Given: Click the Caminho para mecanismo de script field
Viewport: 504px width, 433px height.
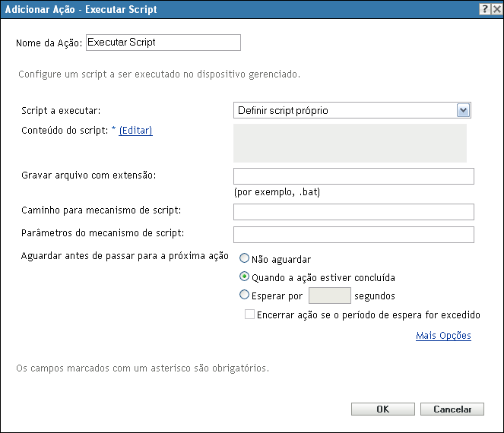Looking at the screenshot, I should 353,211.
